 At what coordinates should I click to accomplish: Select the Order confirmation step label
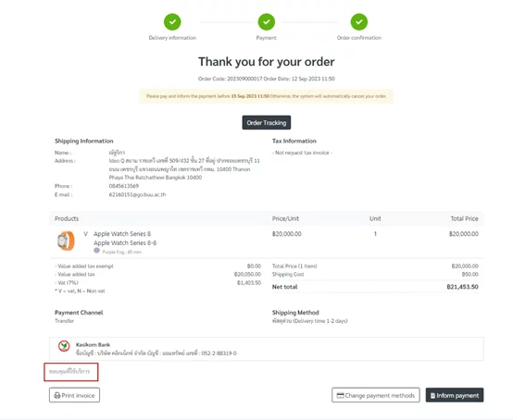click(359, 38)
